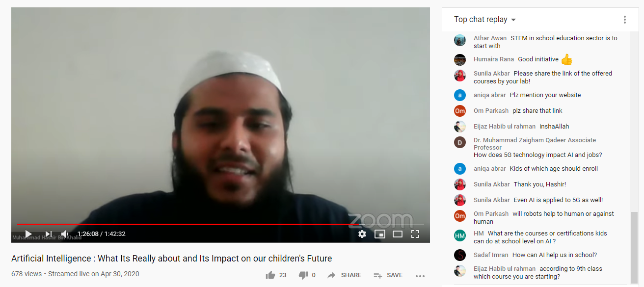Switch to miniplayer mode
The height and width of the screenshot is (287, 644).
pos(380,234)
